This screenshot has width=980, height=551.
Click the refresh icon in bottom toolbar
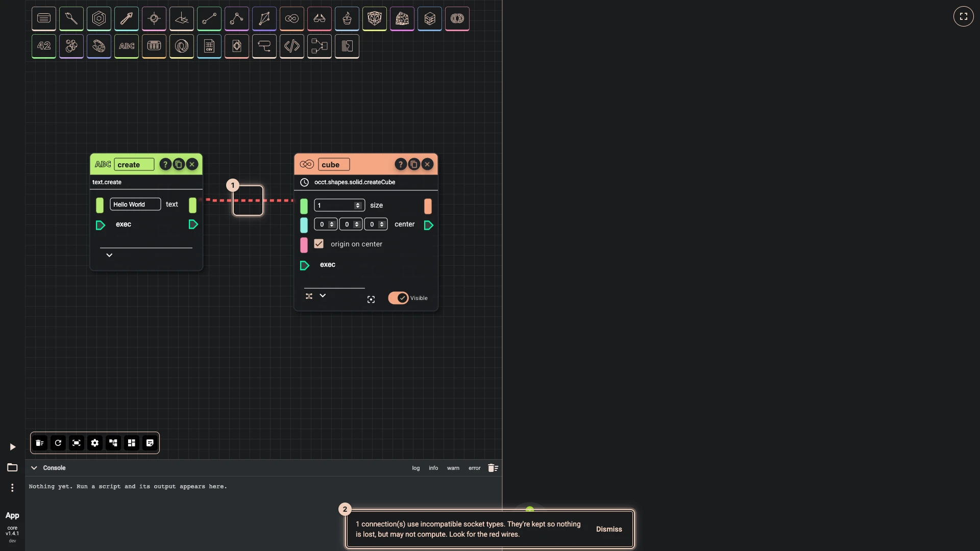tap(58, 443)
